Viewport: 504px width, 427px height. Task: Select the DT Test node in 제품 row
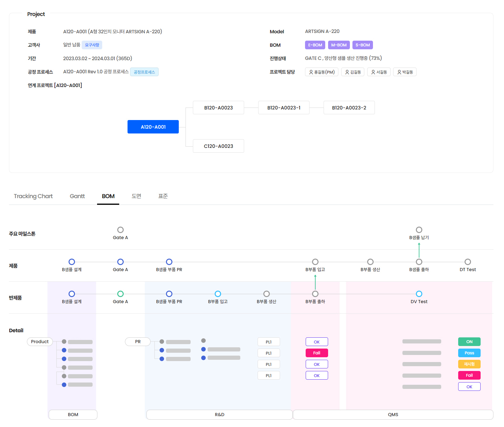point(467,262)
